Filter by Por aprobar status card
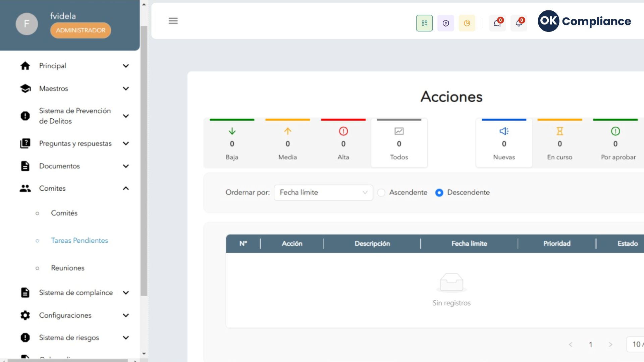The image size is (644, 362). click(616, 143)
